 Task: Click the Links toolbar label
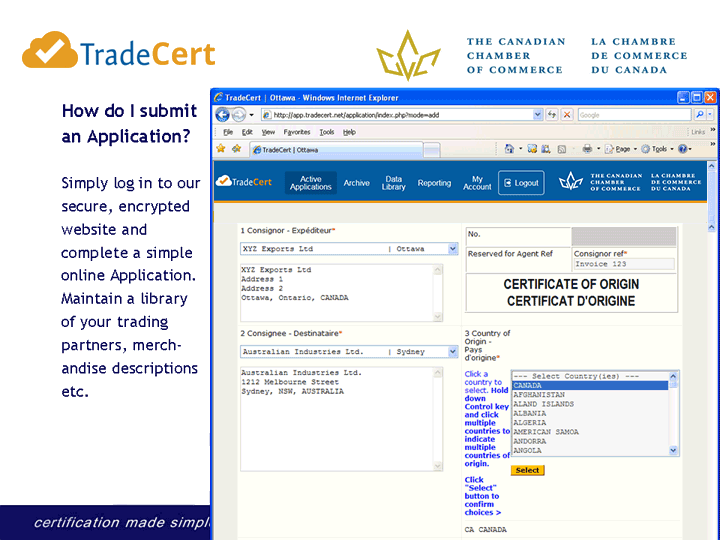coord(698,132)
